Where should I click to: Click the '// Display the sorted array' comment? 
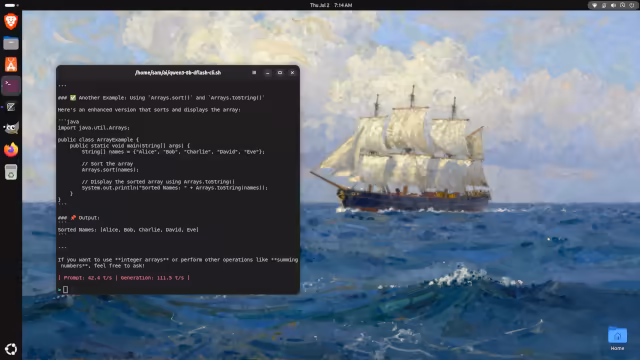pyautogui.click(x=158, y=182)
